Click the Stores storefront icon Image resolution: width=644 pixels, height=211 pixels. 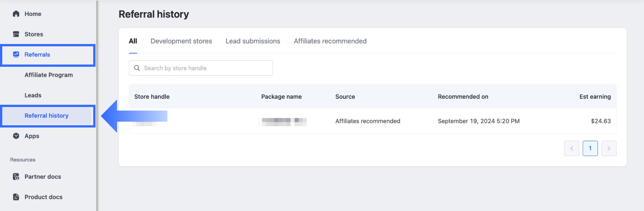[16, 34]
